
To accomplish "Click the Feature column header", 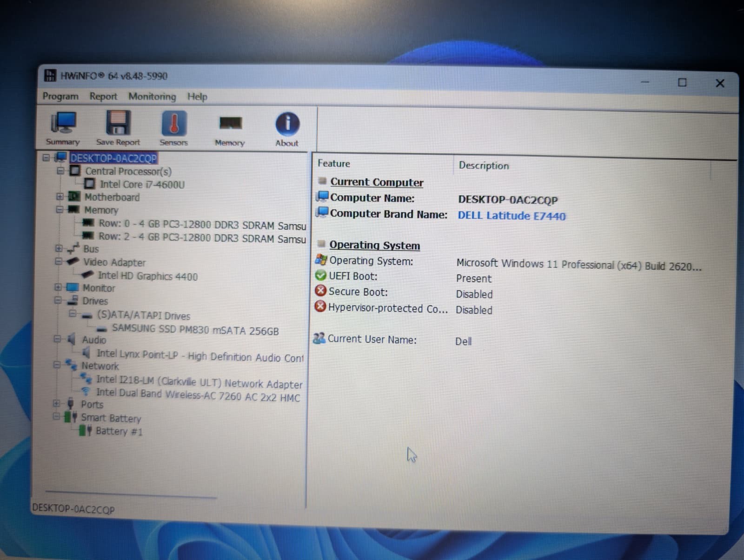I will coord(334,163).
